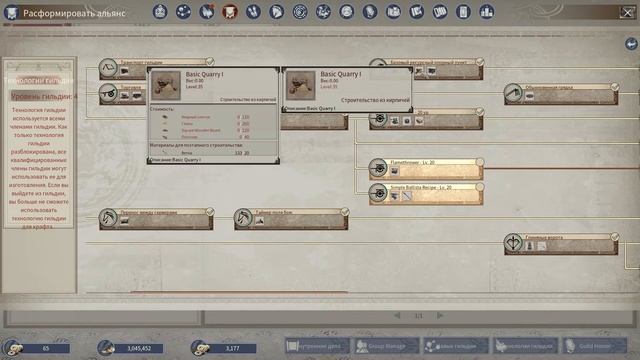Viewport: 640px width, 360px height.
Task: Click the Уровень гильдии: 4 label
Action: (x=44, y=96)
